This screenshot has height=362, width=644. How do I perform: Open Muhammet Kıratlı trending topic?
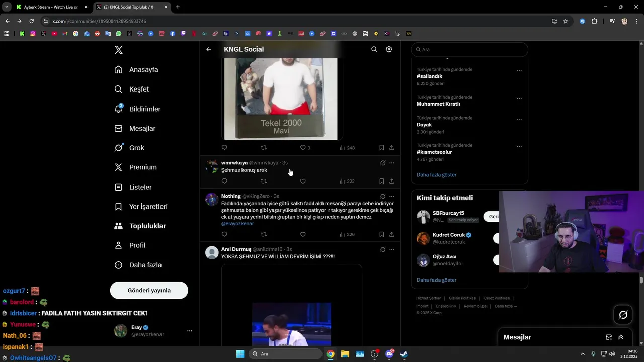pos(438,104)
